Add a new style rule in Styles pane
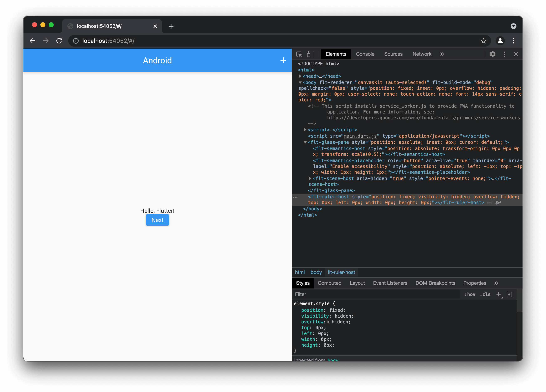This screenshot has height=392, width=546. tap(498, 294)
